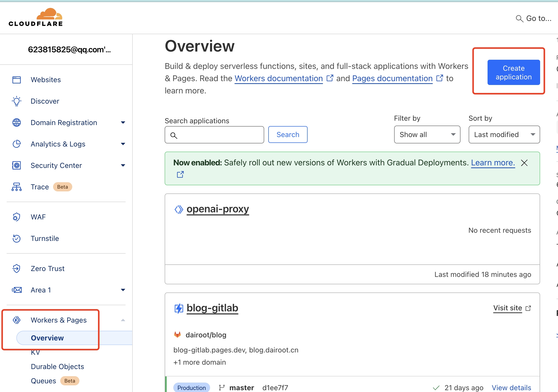
Task: Click the d1ee7f7 commit hash
Action: [x=275, y=388]
